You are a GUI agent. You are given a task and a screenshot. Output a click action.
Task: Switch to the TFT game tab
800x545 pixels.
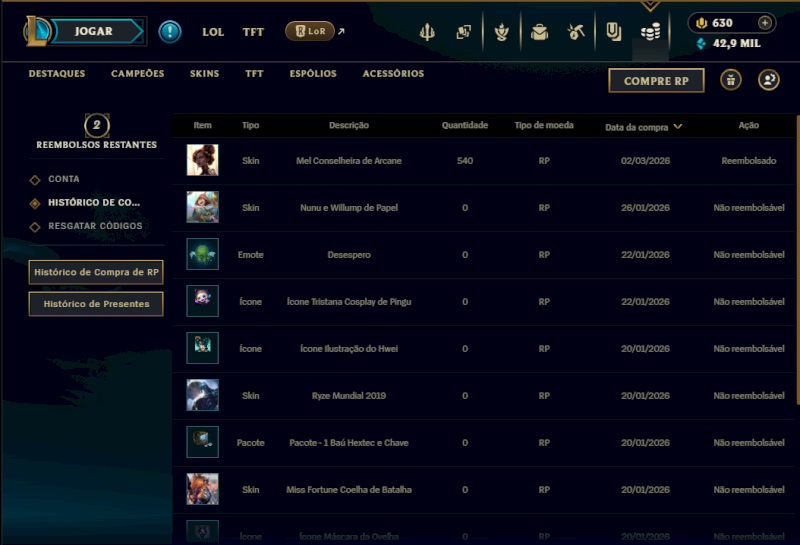(253, 32)
